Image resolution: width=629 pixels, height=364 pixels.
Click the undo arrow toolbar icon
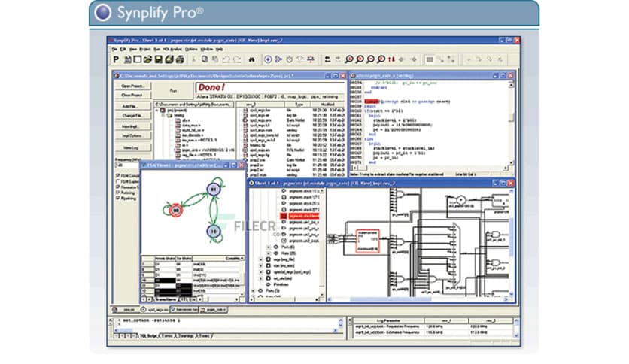(226, 59)
